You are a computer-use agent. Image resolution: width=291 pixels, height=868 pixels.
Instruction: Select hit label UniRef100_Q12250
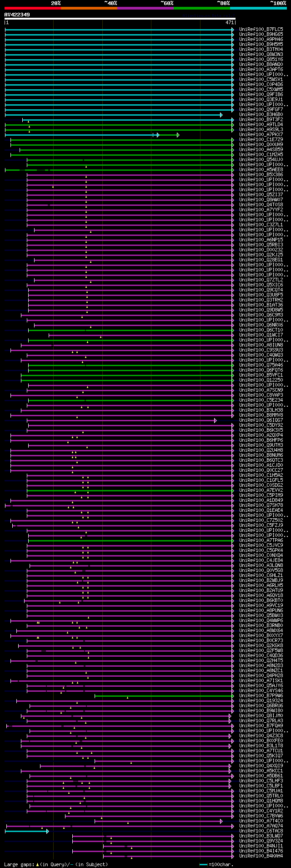261,380
